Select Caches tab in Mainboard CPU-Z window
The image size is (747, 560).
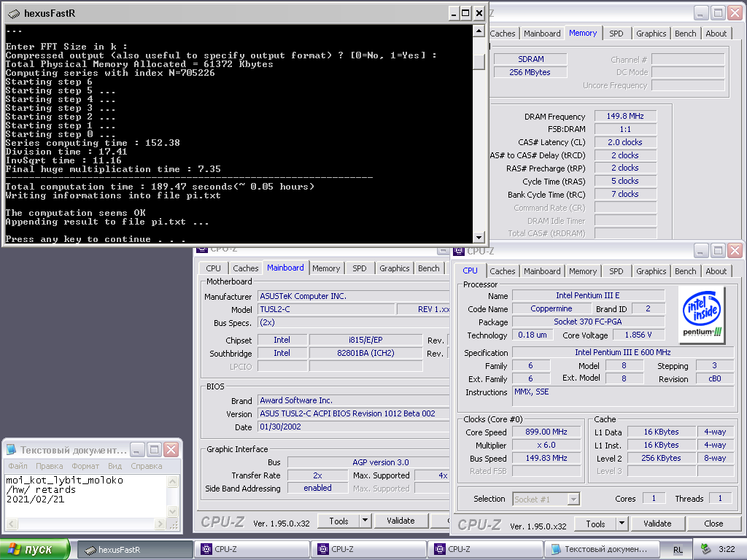(246, 268)
